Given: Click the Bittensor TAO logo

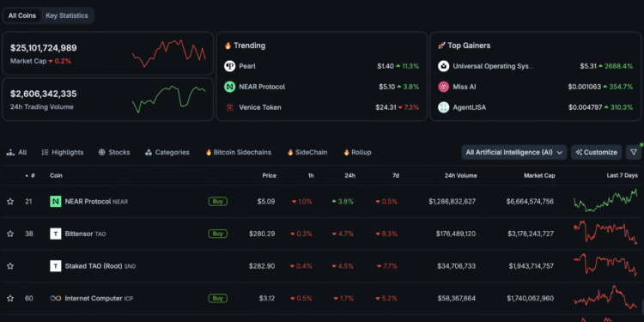Looking at the screenshot, I should [56, 234].
